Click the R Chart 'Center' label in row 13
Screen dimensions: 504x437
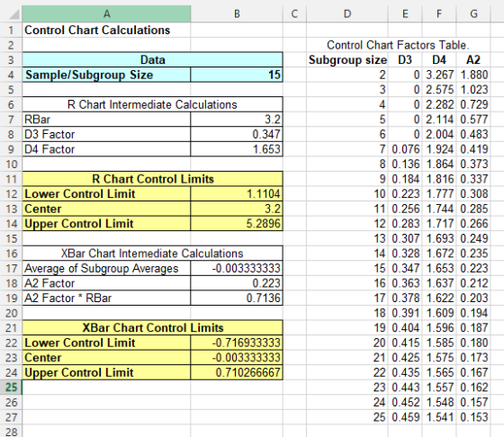(x=106, y=209)
